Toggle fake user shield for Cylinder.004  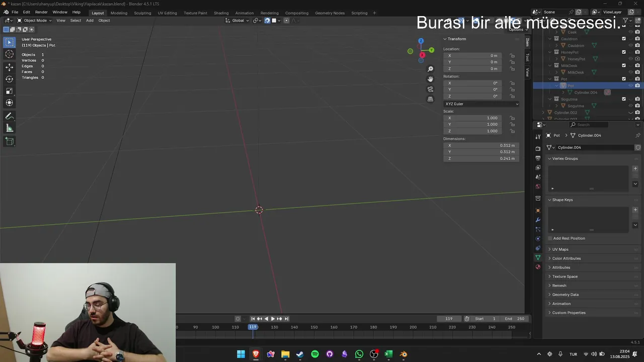[x=638, y=147]
